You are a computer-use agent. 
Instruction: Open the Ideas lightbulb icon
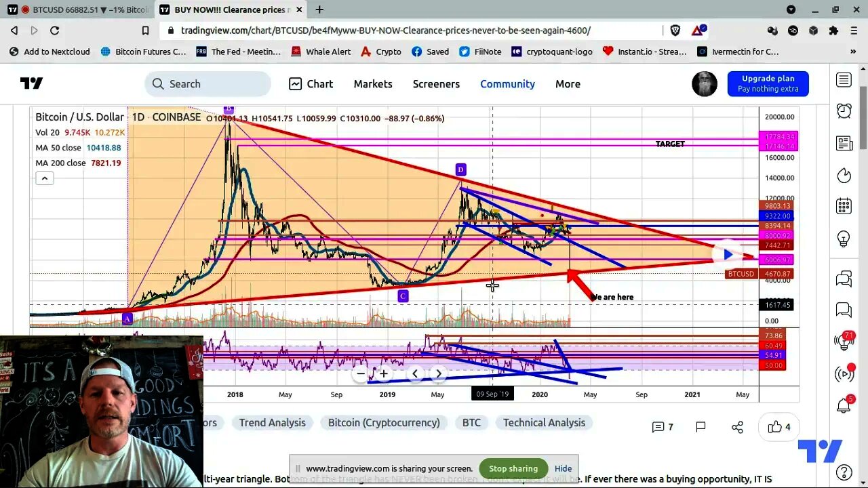(x=844, y=239)
